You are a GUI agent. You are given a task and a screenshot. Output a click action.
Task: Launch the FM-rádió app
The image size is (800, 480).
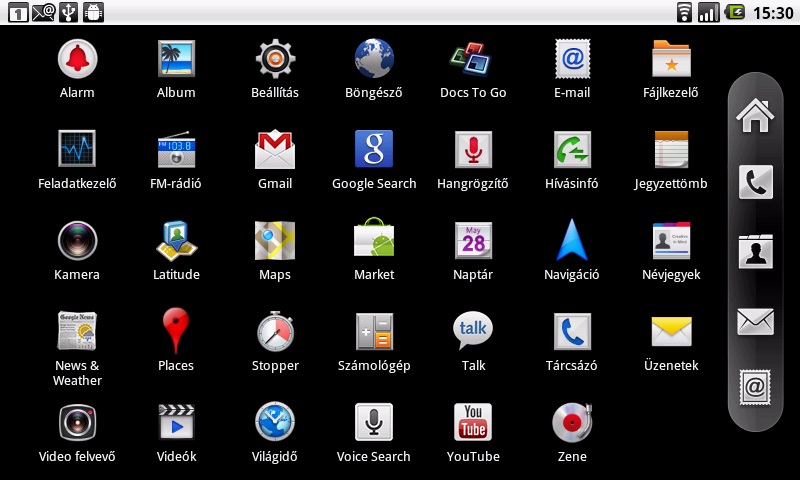point(176,151)
